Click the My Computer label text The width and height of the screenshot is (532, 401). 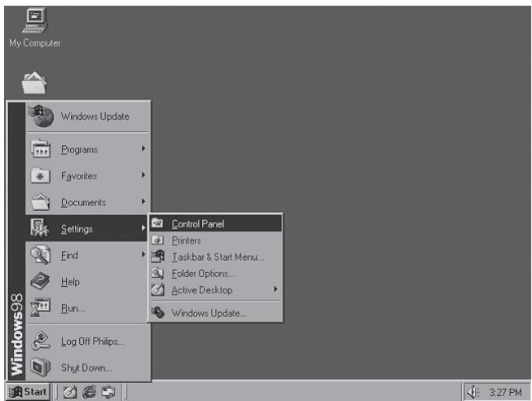35,43
